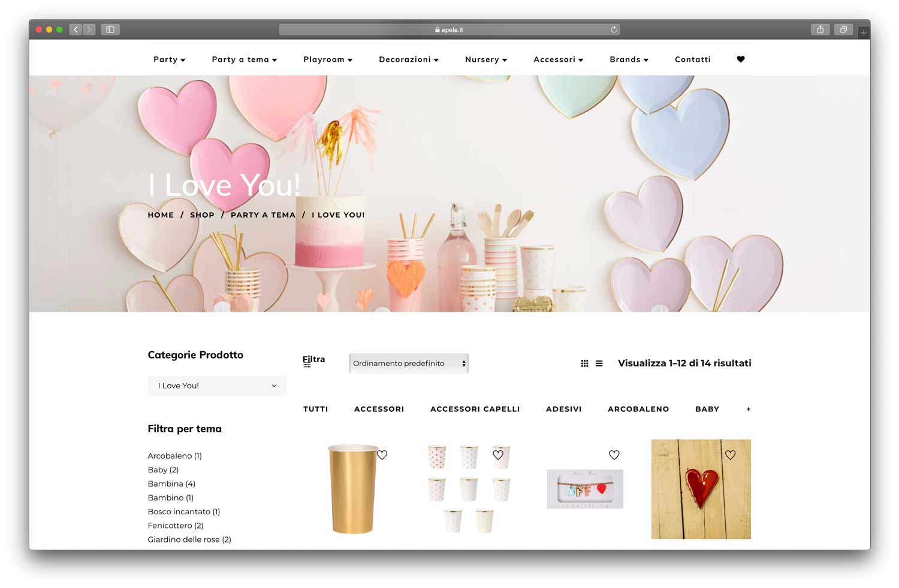The height and width of the screenshot is (588, 899).
Task: Go back to the previous page
Action: [76, 29]
